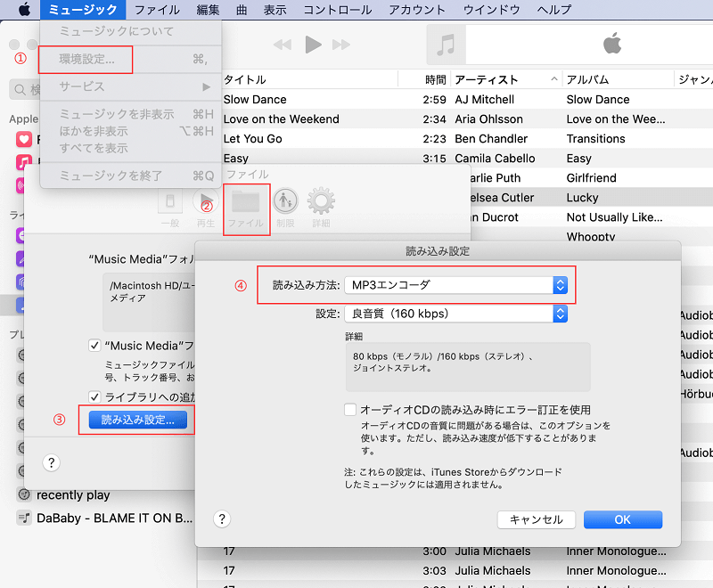This screenshot has width=713, height=588.
Task: Open the Apple menu
Action: click(25, 9)
